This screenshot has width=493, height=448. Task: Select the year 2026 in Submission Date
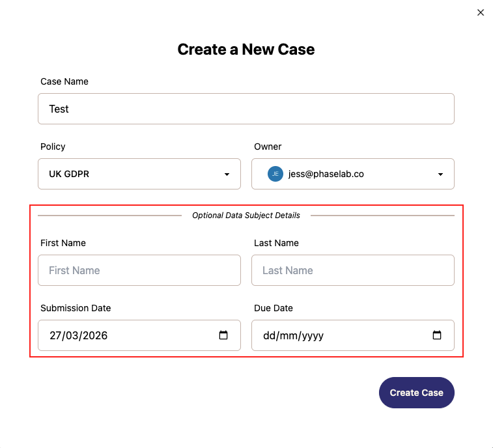pos(95,335)
